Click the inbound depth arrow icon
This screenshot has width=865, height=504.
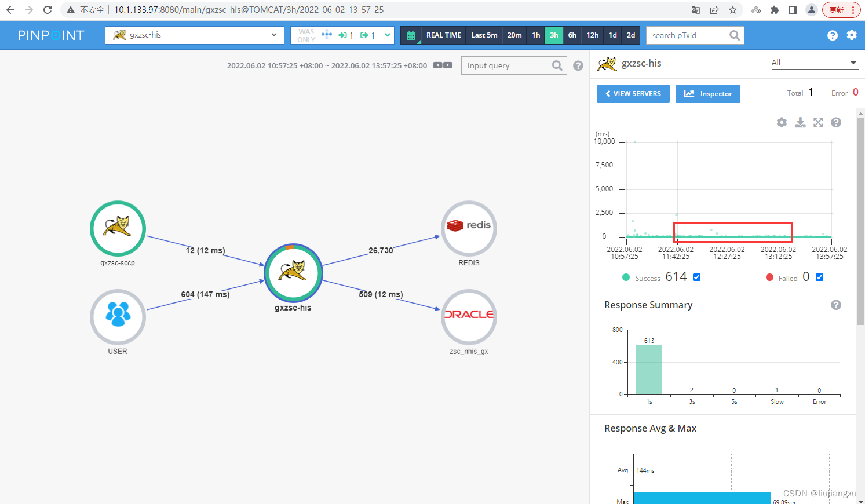343,35
